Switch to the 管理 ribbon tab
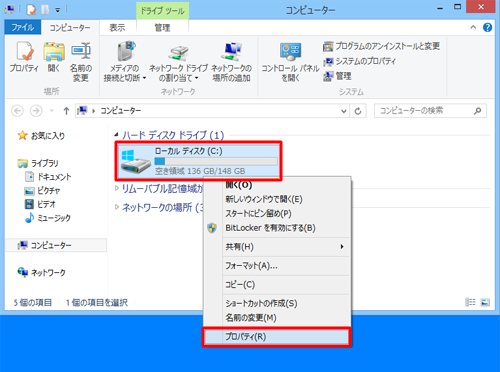 [x=162, y=28]
